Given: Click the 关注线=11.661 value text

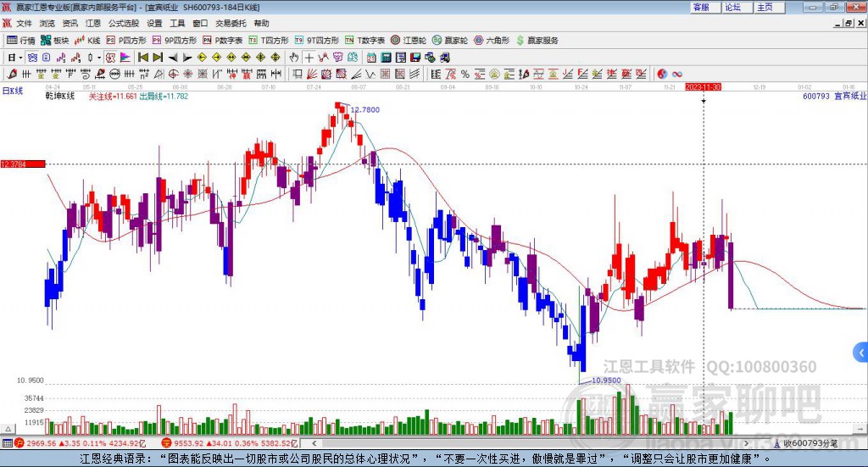Looking at the screenshot, I should (113, 97).
